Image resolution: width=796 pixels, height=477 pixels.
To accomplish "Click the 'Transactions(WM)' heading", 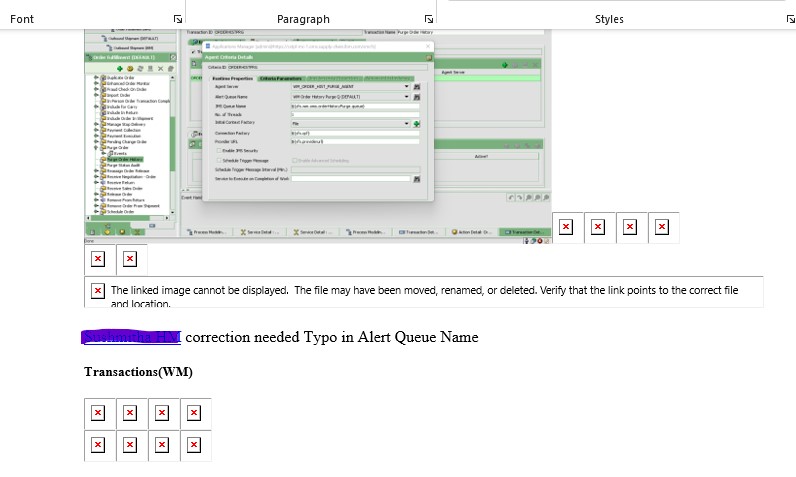I will (139, 372).
